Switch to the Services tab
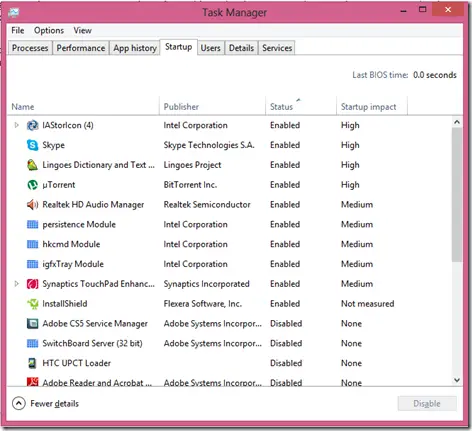472x431 pixels. (277, 48)
